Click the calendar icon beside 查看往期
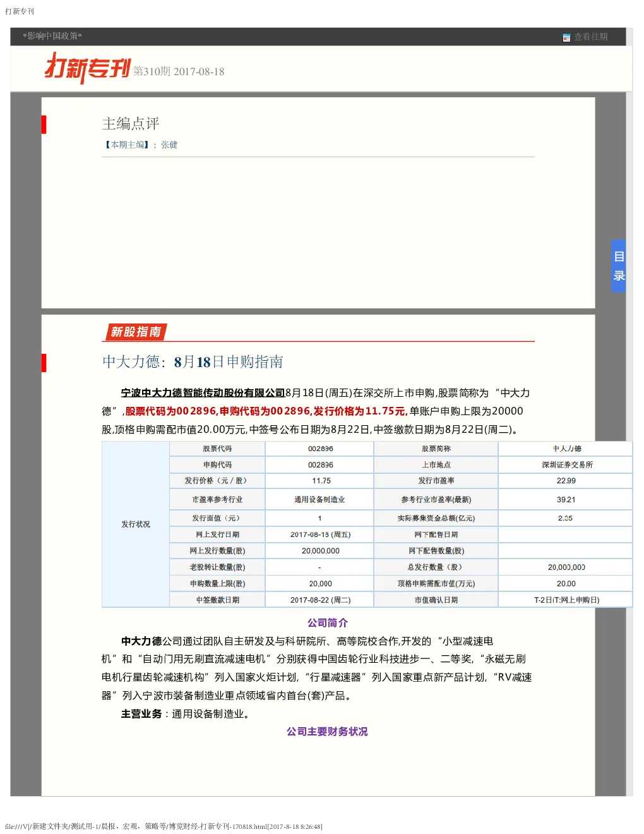 [566, 37]
